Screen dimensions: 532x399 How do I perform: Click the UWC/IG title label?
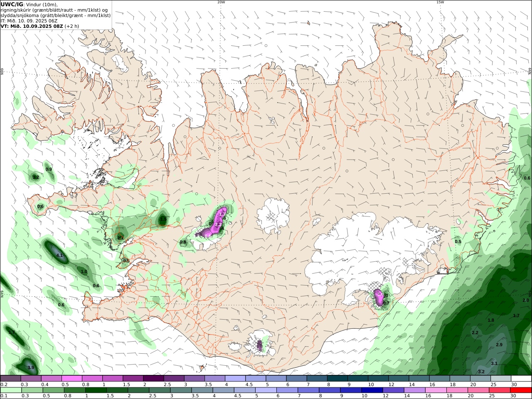[12, 4]
